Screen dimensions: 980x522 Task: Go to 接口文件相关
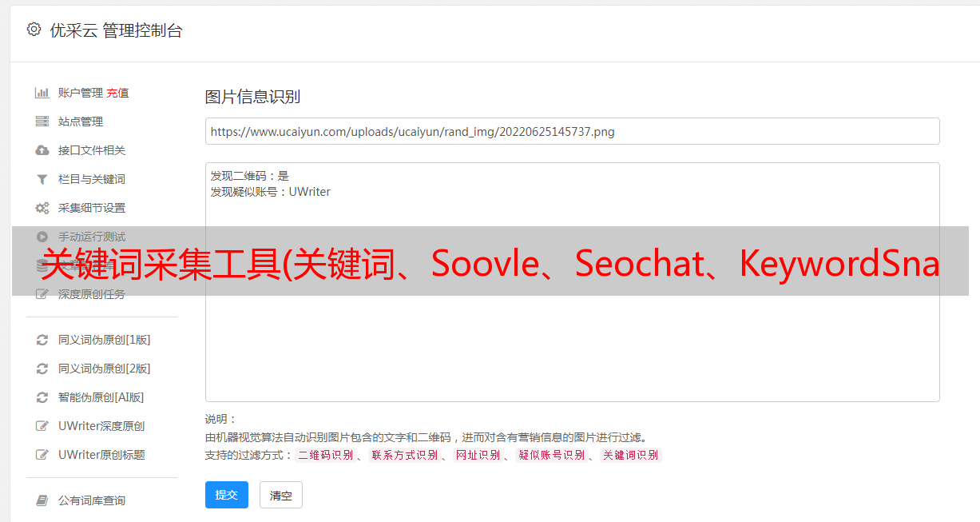[x=92, y=150]
